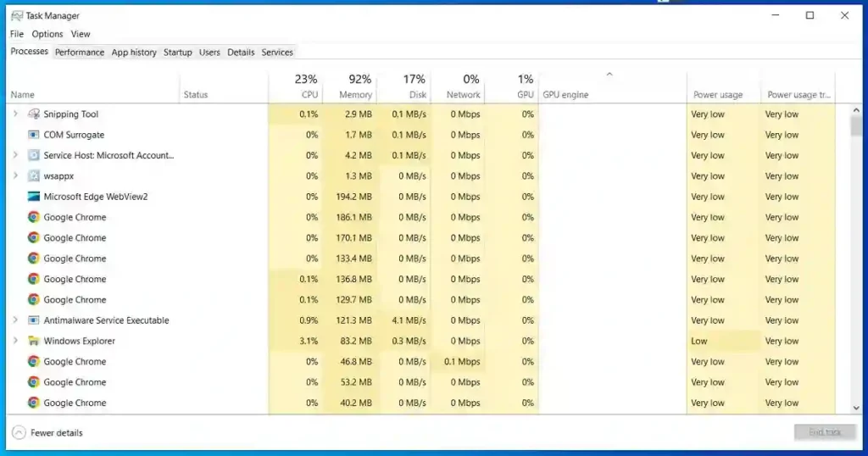Sort by Power usage column header
868x456 pixels.
coord(724,87)
